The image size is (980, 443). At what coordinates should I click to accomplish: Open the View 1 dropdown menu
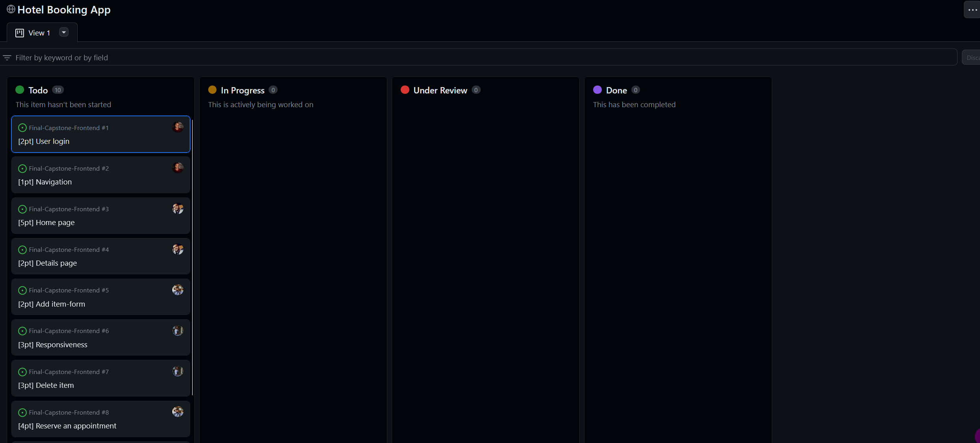click(x=63, y=32)
